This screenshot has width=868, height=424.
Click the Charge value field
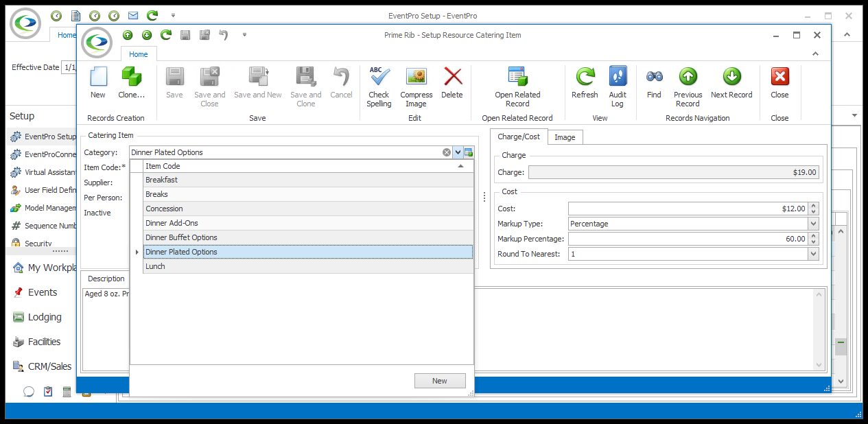point(674,172)
